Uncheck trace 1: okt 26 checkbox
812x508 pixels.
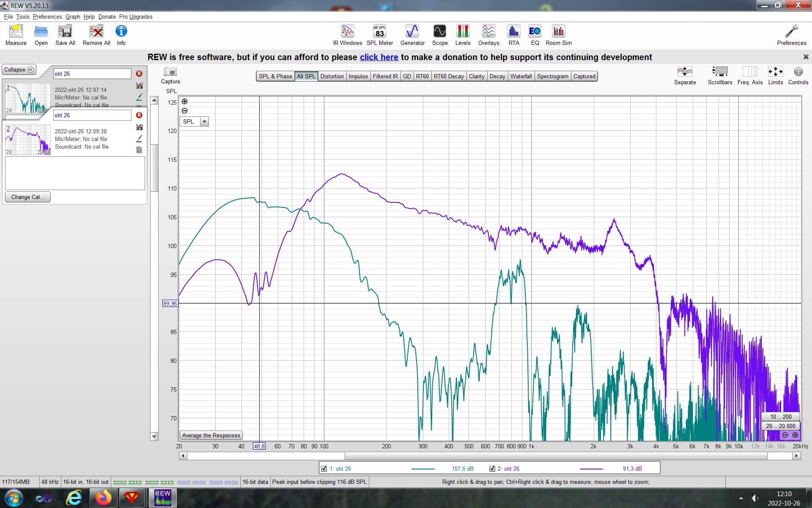(324, 469)
